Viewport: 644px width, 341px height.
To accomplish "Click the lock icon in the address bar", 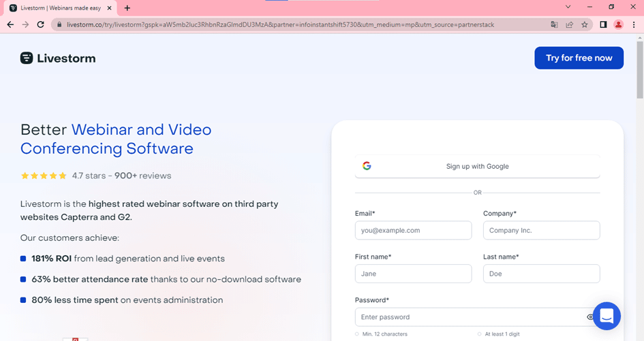I will coord(59,25).
